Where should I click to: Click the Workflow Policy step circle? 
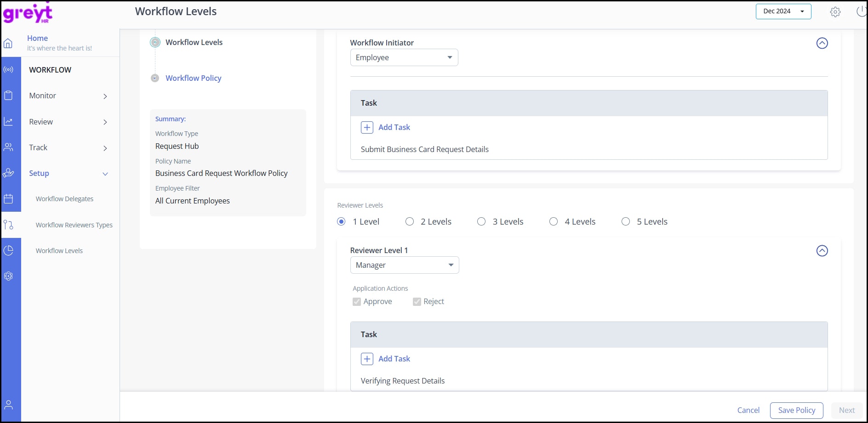[x=155, y=78]
